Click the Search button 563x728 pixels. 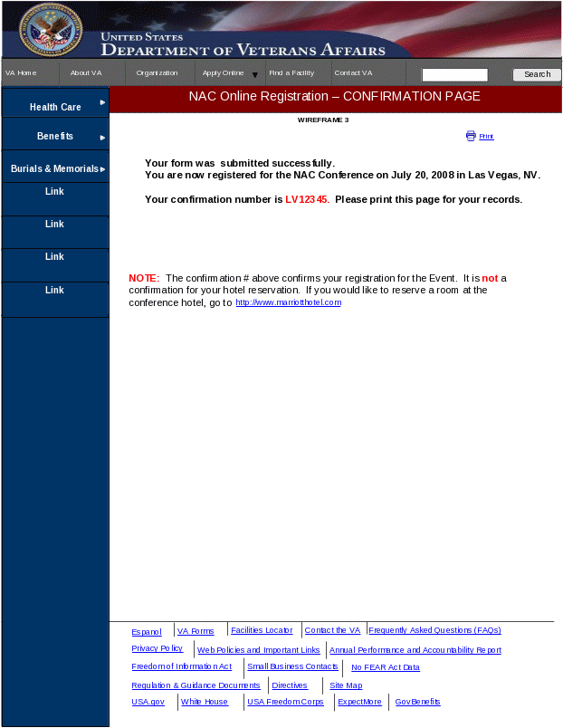[x=537, y=74]
